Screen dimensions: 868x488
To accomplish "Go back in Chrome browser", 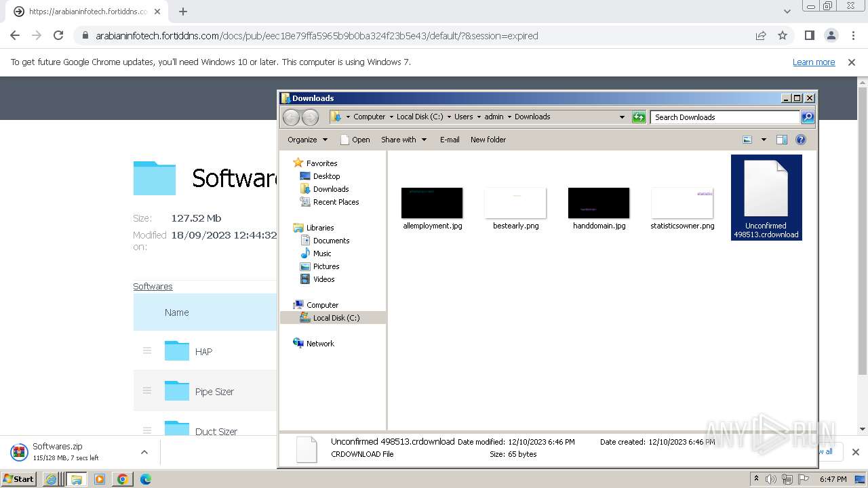I will pyautogui.click(x=15, y=35).
